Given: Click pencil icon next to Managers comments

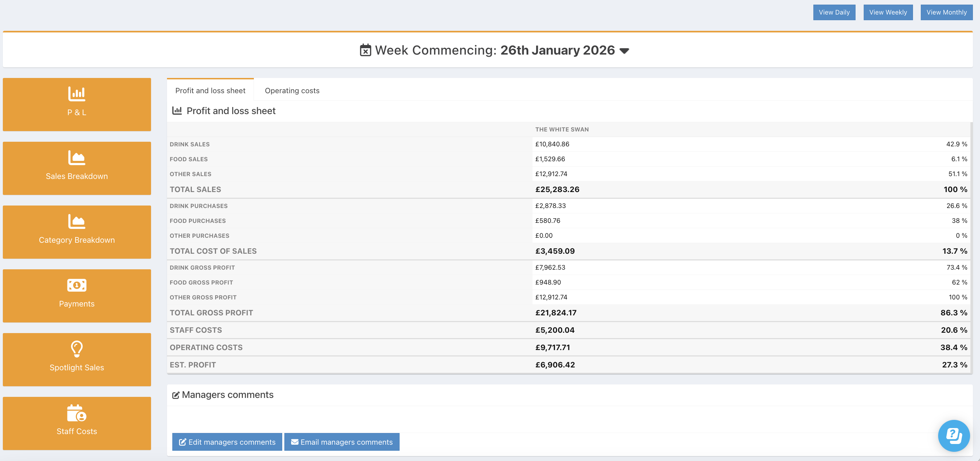Looking at the screenshot, I should coord(176,395).
